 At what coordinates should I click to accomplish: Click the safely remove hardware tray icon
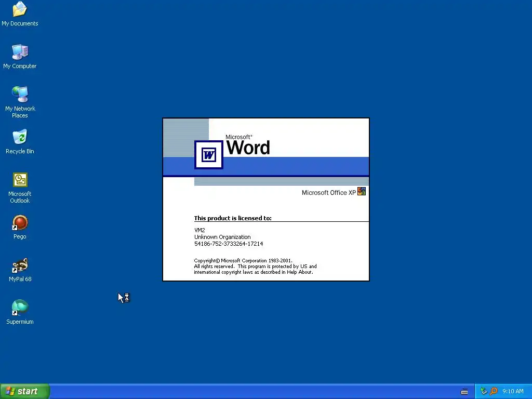[x=484, y=391]
